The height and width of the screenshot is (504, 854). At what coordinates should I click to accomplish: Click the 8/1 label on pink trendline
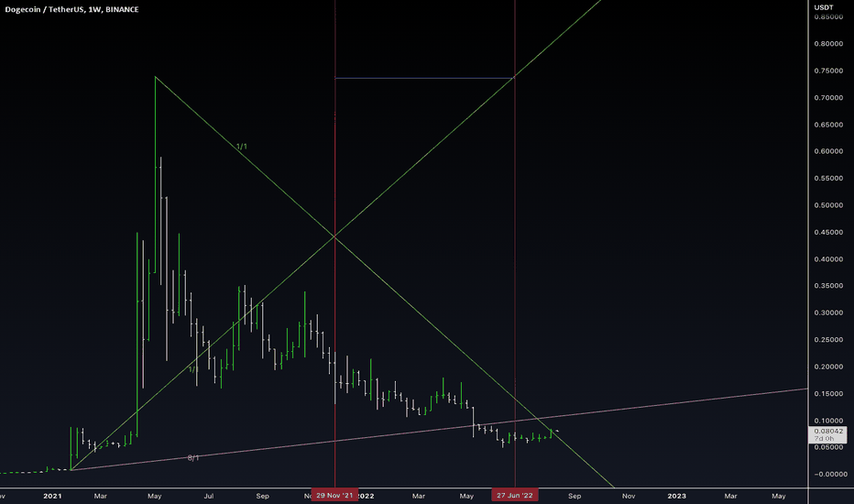click(193, 457)
